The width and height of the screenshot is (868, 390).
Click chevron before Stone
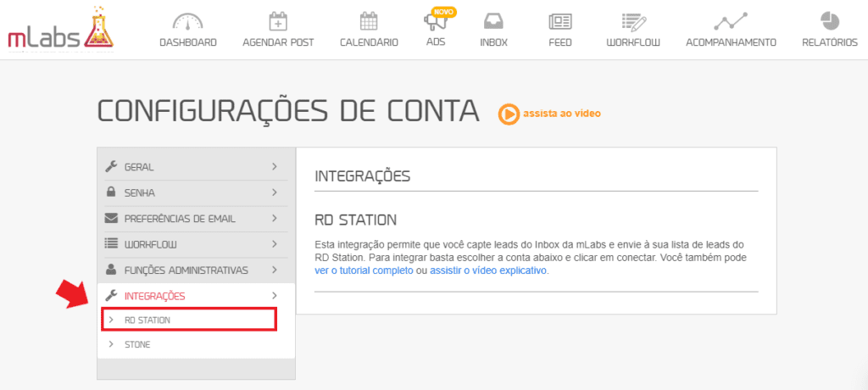(111, 344)
